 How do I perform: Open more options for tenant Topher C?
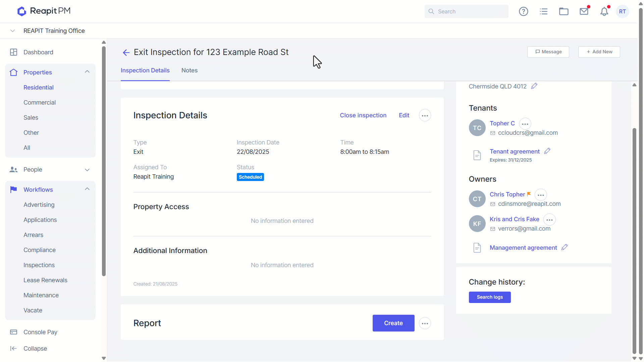[x=525, y=124]
